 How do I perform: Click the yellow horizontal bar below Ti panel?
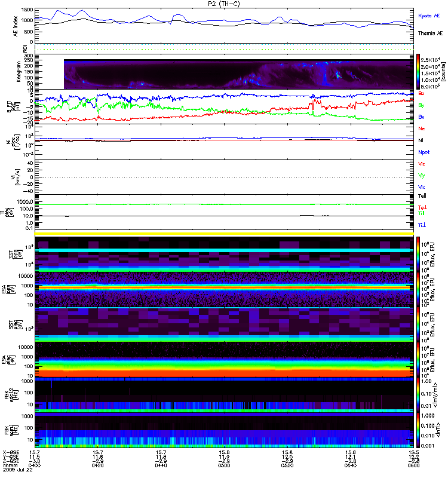225,234
